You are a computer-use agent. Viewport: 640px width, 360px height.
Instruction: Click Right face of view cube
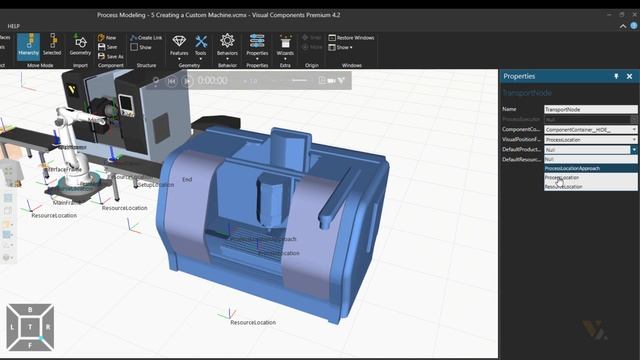(x=48, y=327)
